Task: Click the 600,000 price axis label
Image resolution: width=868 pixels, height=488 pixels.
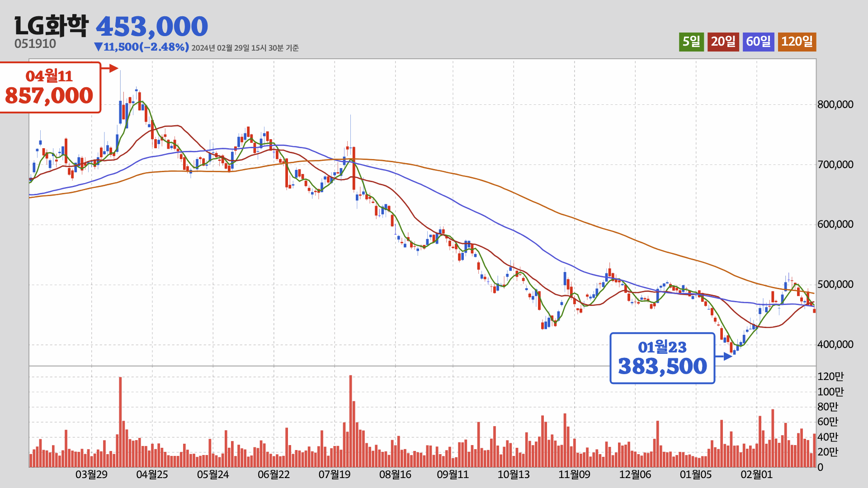Action: pyautogui.click(x=835, y=225)
